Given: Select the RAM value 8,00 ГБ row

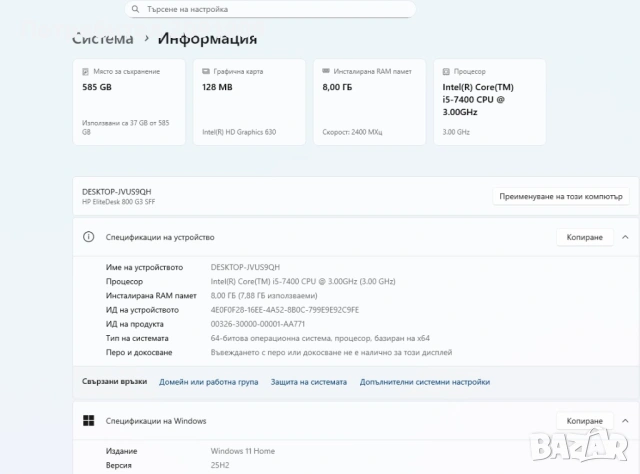Looking at the screenshot, I should click(264, 296).
